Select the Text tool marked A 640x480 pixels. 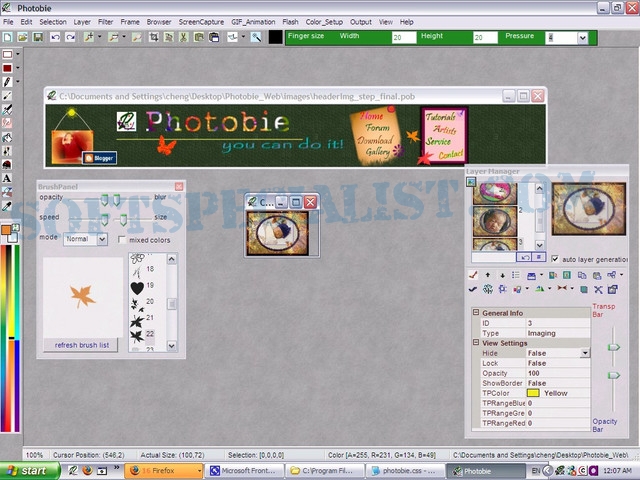[7, 178]
